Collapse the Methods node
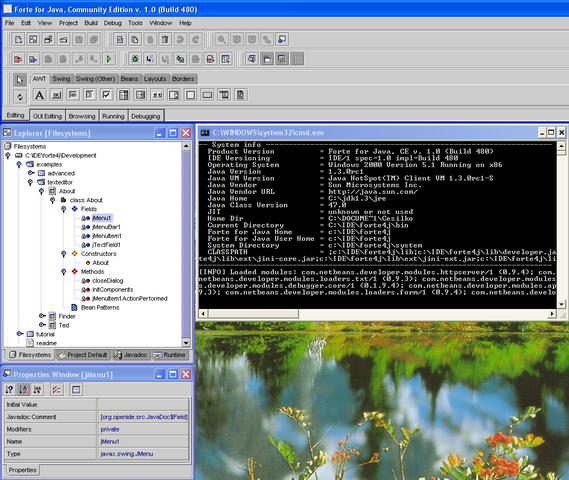The width and height of the screenshot is (569, 480). pyautogui.click(x=64, y=271)
